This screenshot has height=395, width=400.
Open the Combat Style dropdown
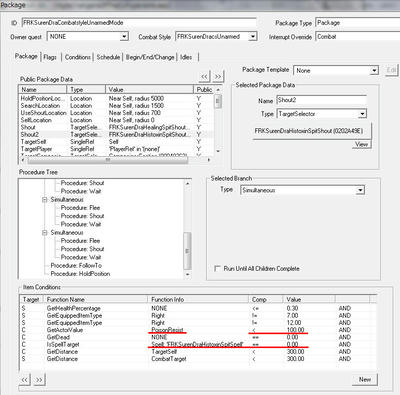point(253,36)
